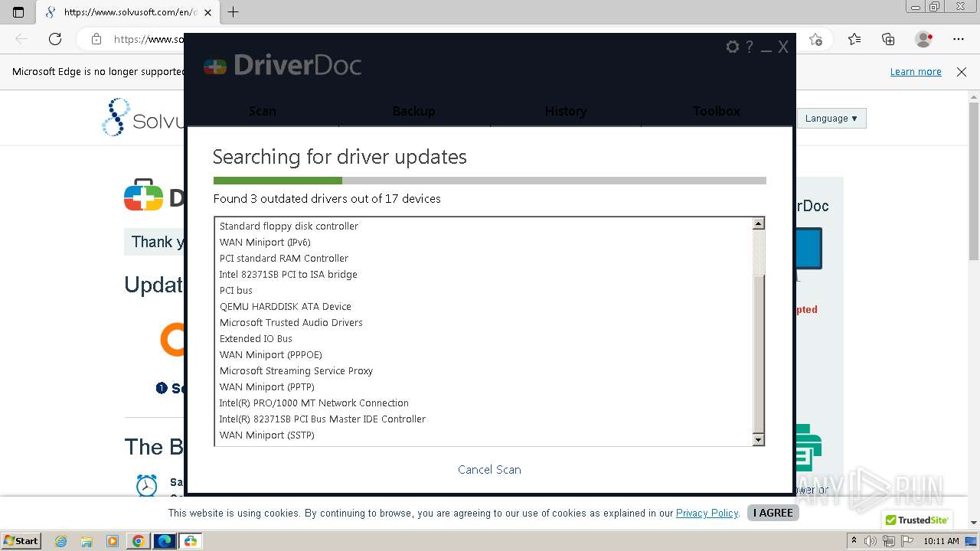The width and height of the screenshot is (980, 551).
Task: Switch to DriverDoc in taskbar
Action: coord(190,541)
